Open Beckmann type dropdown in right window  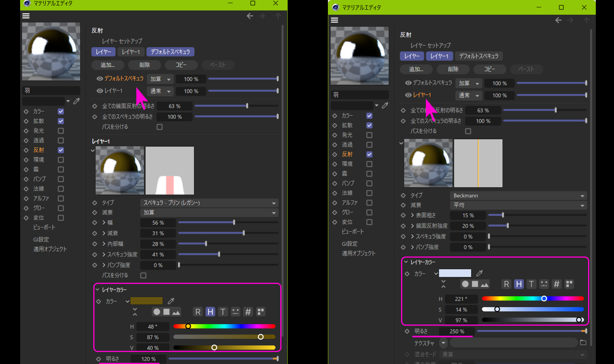[518, 196]
